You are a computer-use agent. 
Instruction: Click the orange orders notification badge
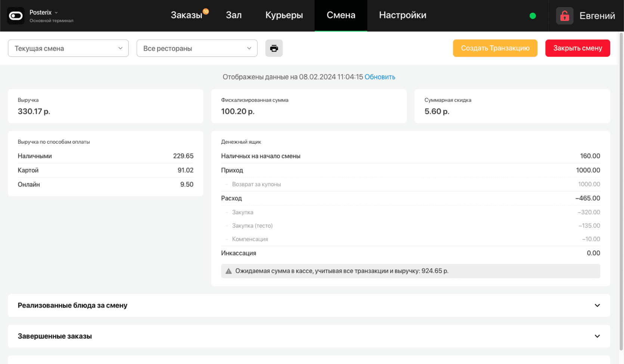tap(206, 12)
